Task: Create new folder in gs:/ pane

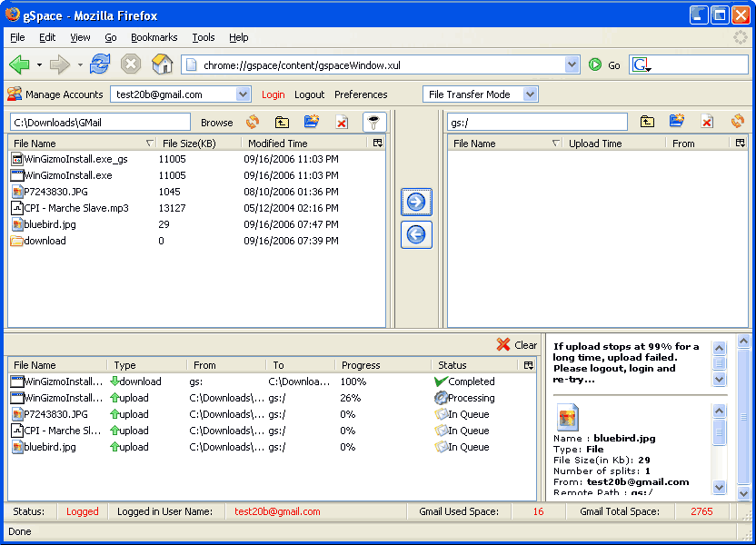Action: [677, 121]
